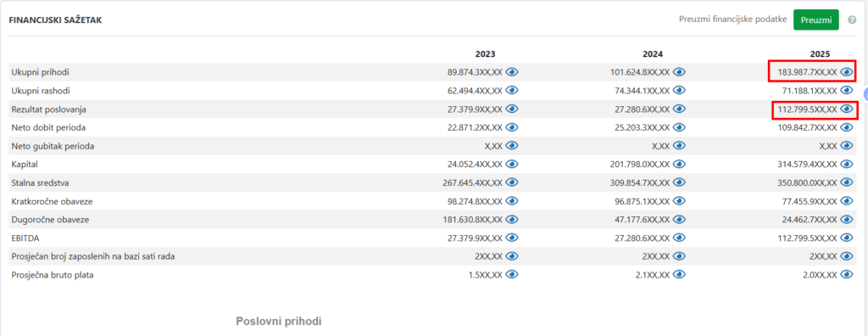Image resolution: width=868 pixels, height=336 pixels.
Task: Unmask Rezultat poslovanja 2024 amount
Action: [679, 109]
